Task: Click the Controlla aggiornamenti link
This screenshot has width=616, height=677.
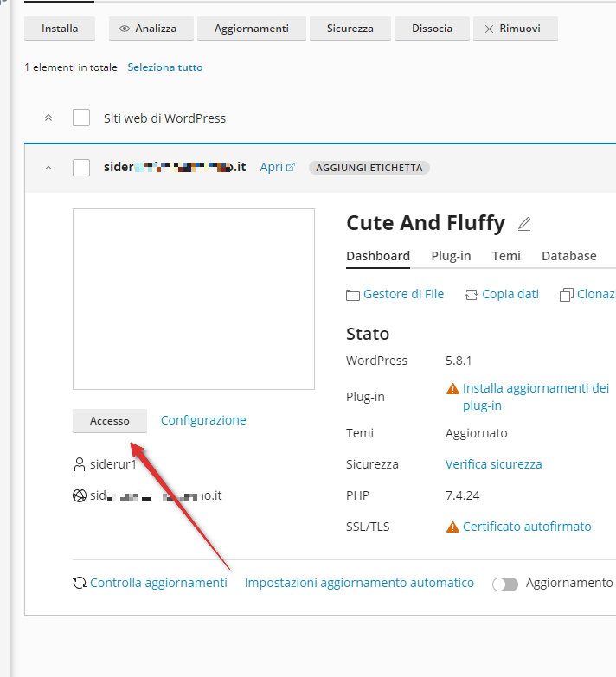Action: pos(158,583)
